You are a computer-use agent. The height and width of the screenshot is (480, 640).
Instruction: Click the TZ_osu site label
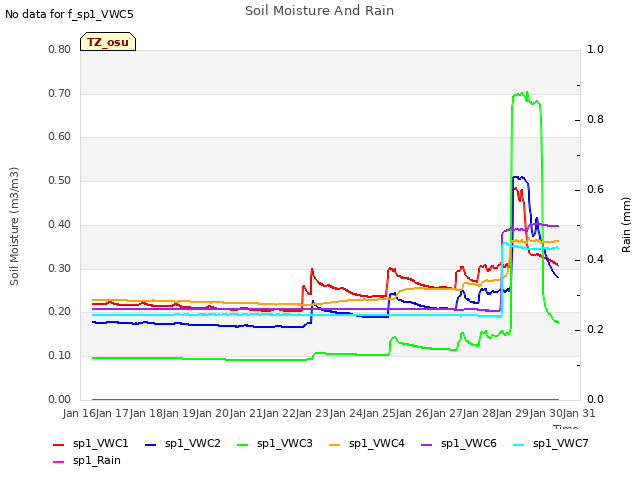[x=108, y=42]
